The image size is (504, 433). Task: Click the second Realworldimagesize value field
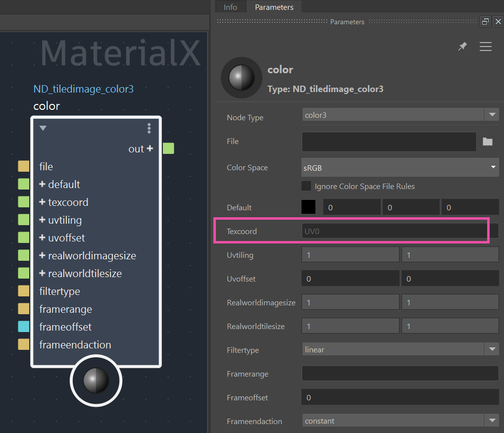(x=450, y=302)
